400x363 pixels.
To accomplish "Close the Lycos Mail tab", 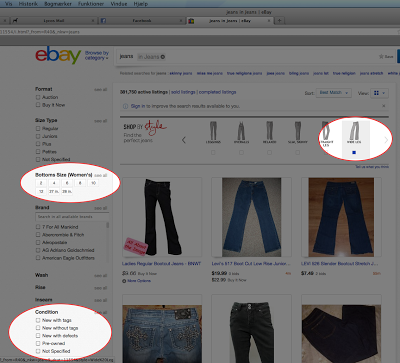I will pyautogui.click(x=93, y=21).
